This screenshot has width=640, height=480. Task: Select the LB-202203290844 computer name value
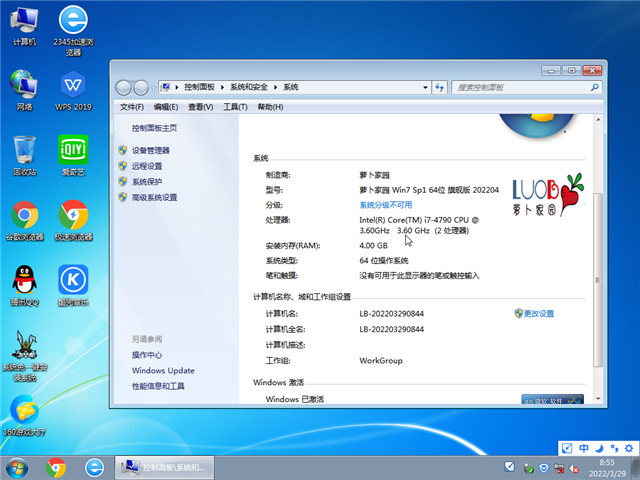(391, 313)
